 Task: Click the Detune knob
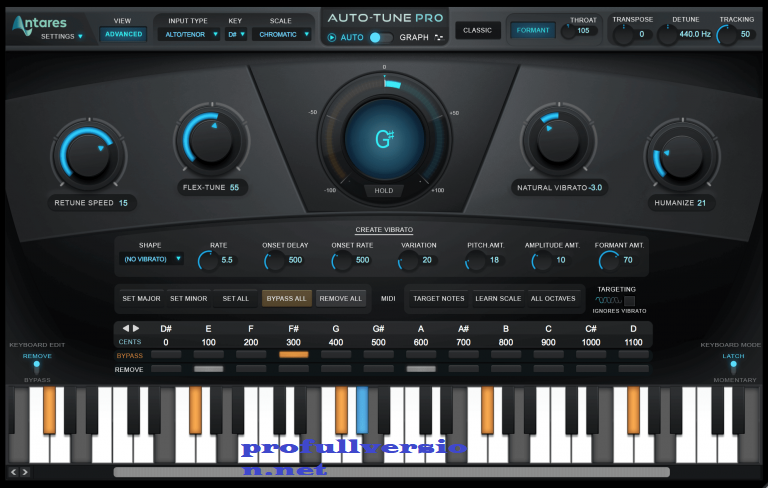pos(667,35)
